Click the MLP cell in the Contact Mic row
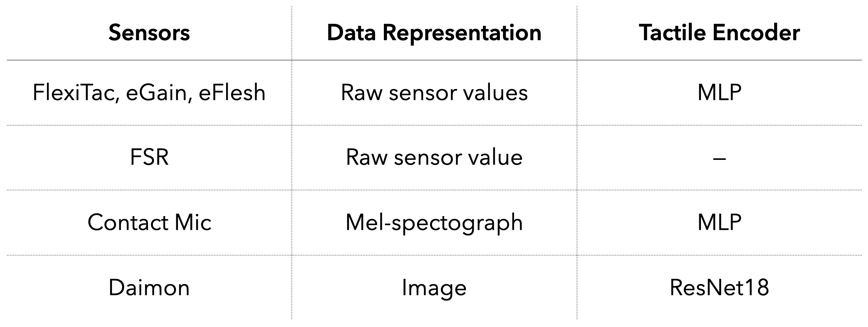Viewport: 868px width, 327px height. 719,222
